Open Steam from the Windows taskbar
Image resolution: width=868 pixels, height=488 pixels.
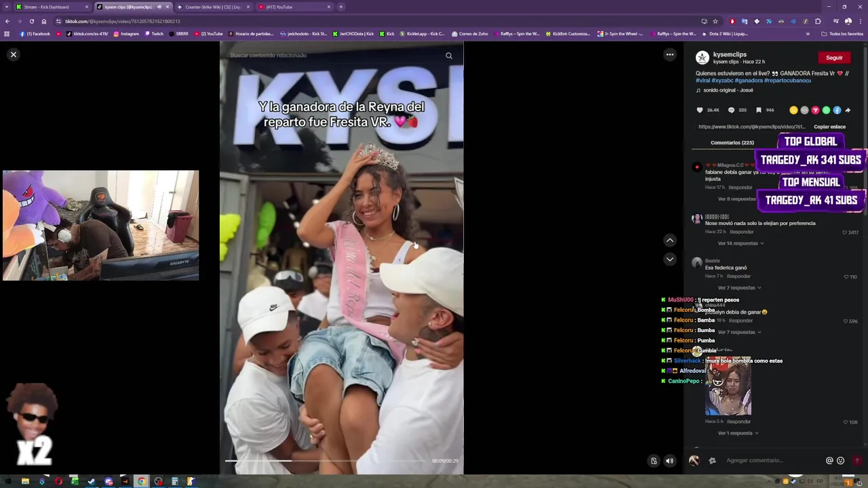pos(92,481)
